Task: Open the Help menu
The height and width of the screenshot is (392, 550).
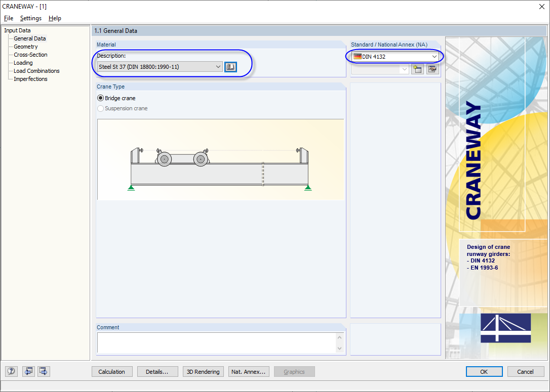Action: (x=55, y=18)
